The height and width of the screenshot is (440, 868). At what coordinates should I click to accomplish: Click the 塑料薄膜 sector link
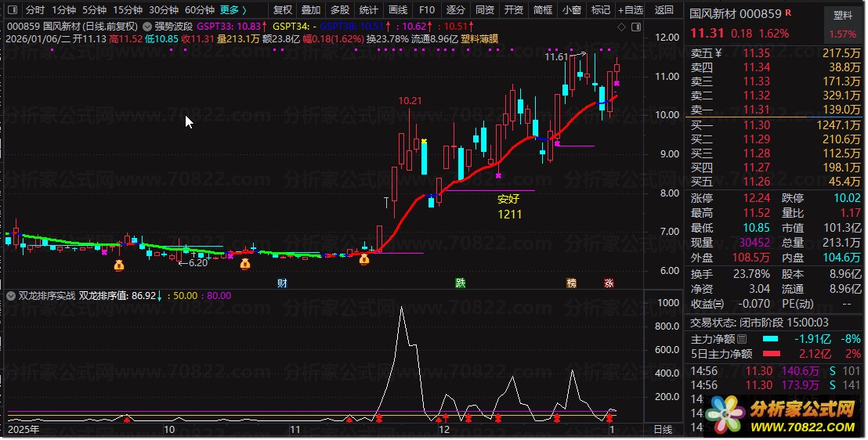pos(479,38)
